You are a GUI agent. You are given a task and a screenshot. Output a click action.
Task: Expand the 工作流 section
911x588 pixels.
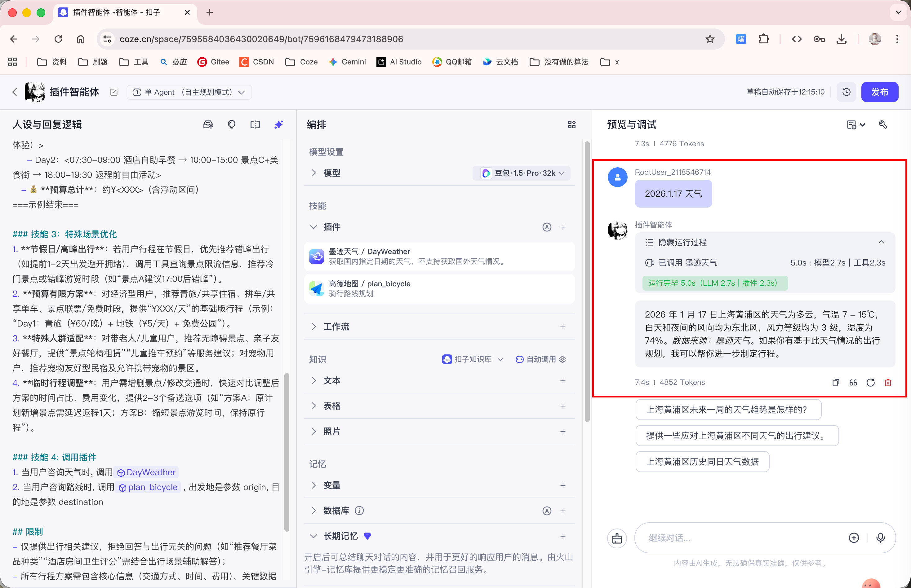tap(336, 327)
